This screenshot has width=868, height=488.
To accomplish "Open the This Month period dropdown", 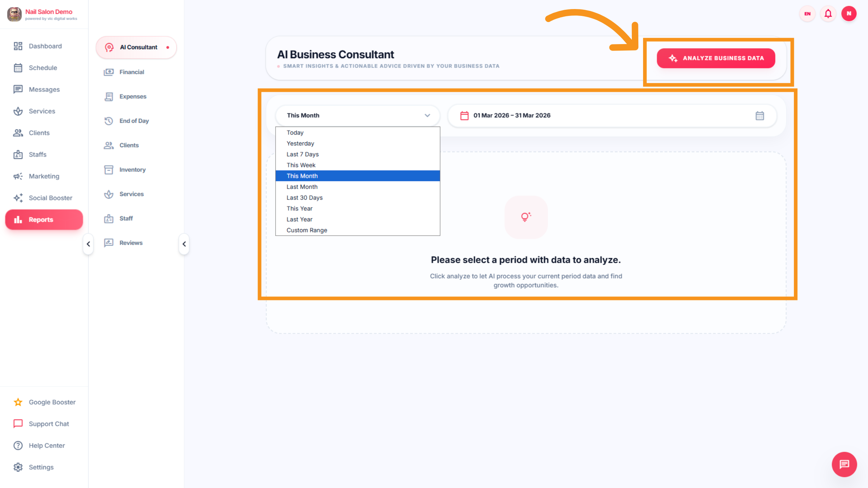I will point(357,115).
